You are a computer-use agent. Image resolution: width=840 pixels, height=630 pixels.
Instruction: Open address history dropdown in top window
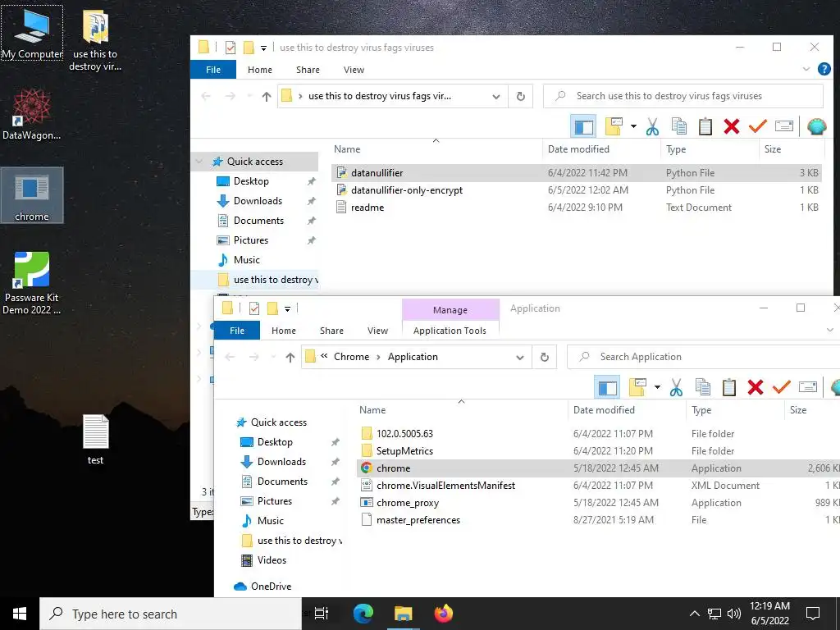tap(496, 97)
